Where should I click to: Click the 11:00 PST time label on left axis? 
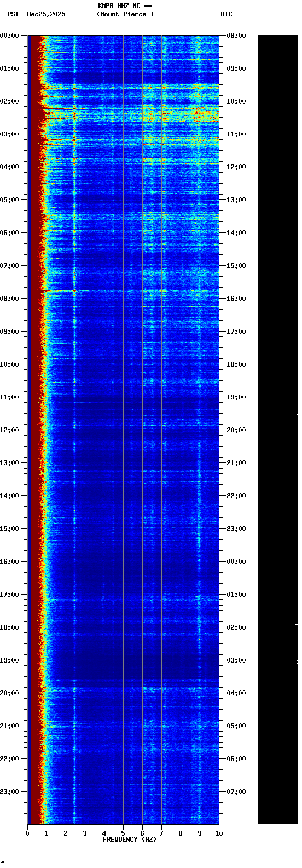click(9, 397)
